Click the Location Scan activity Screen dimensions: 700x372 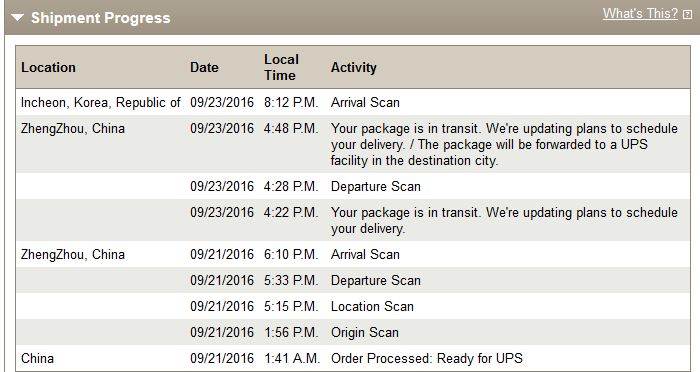pyautogui.click(x=372, y=306)
